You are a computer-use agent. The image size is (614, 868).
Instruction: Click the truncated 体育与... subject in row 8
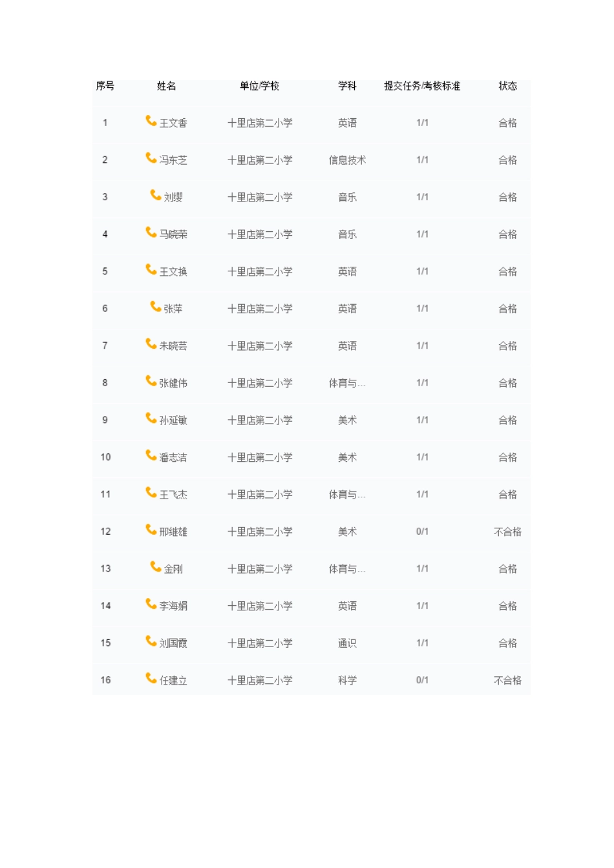[347, 383]
